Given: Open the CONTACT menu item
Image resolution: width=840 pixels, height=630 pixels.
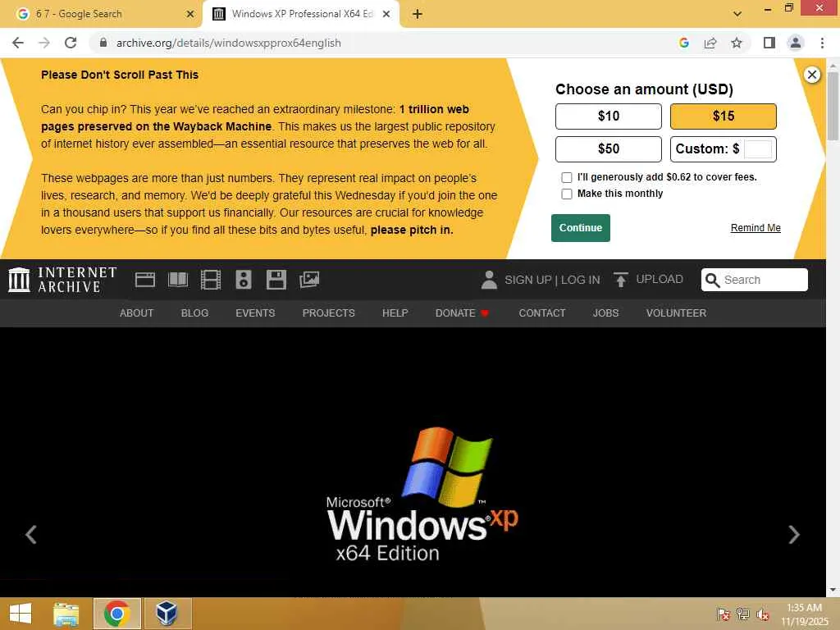Looking at the screenshot, I should click(542, 313).
